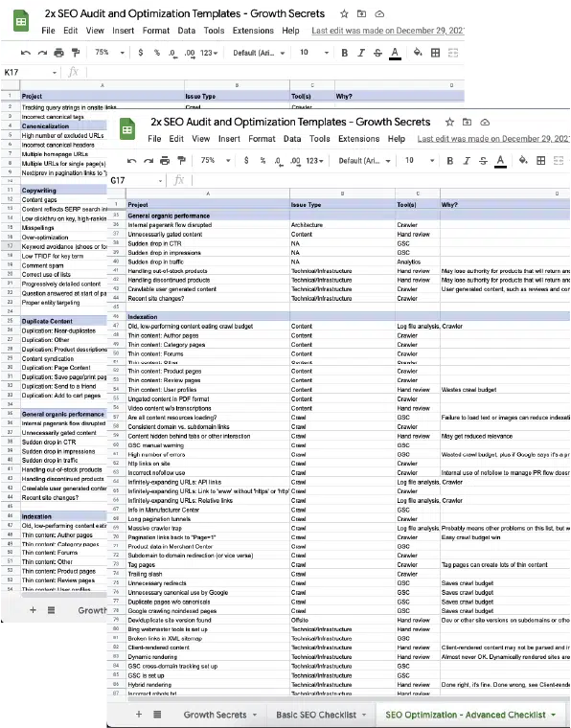Toggle Italic in the back window toolbar

(360, 53)
